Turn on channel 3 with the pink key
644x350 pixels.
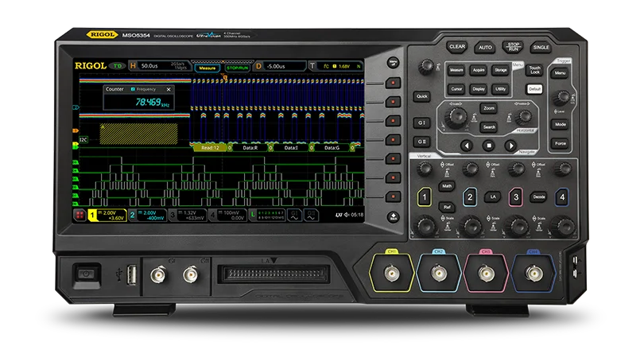point(516,197)
